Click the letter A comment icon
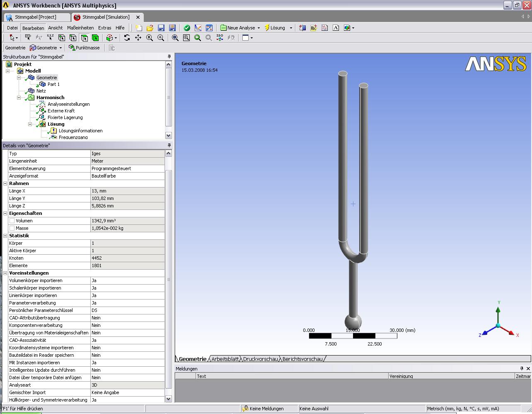532x414 pixels. click(336, 28)
